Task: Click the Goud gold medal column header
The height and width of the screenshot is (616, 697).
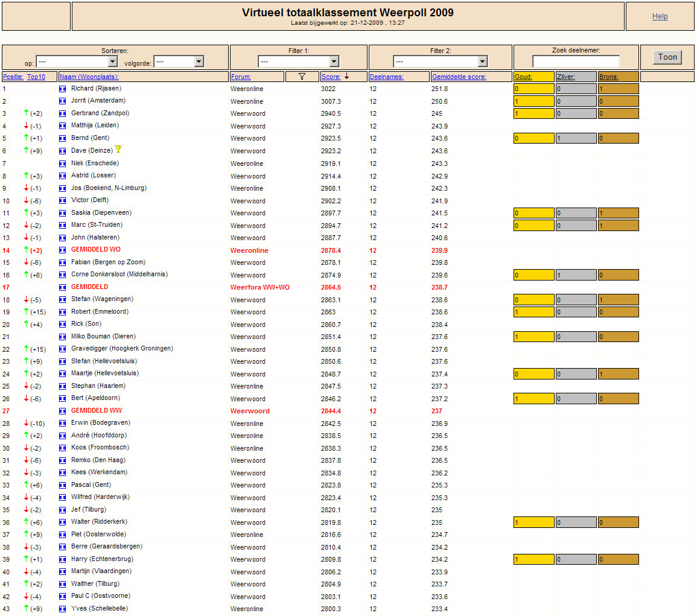Action: 523,77
